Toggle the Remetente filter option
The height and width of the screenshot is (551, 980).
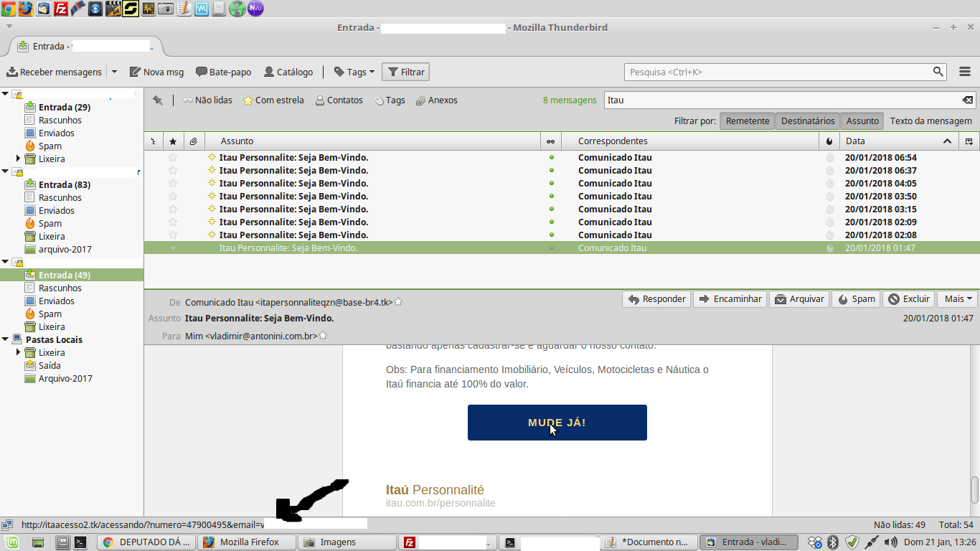(x=747, y=121)
